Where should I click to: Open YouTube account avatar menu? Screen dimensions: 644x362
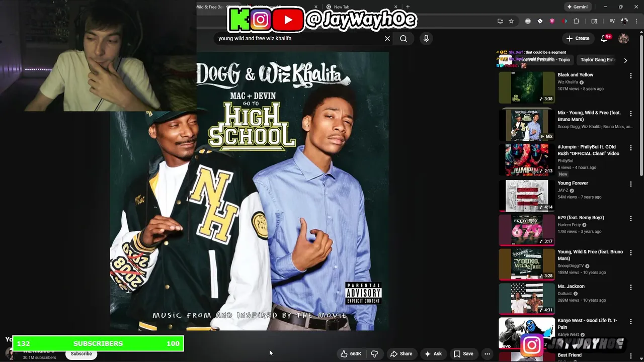click(623, 38)
